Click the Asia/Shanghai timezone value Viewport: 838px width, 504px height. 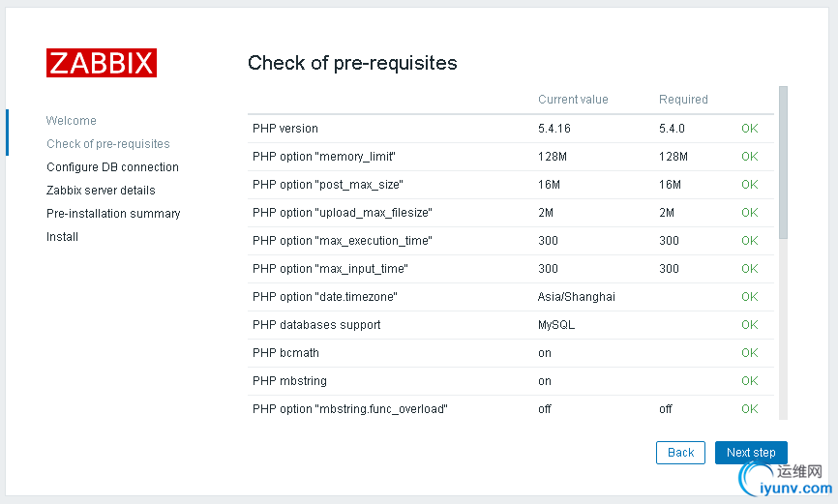[576, 297]
